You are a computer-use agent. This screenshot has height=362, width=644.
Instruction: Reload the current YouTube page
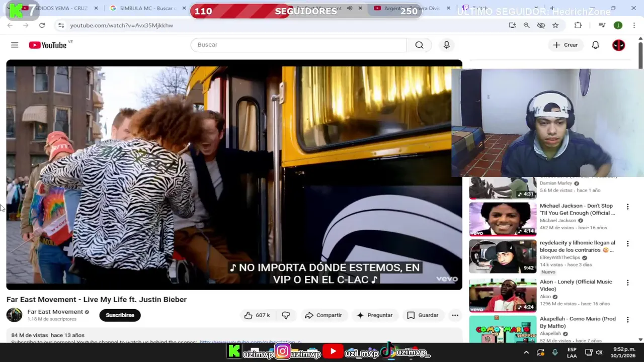42,25
